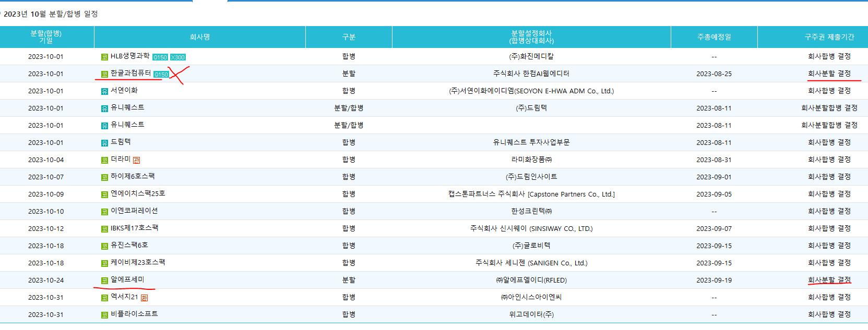This screenshot has width=868, height=330.
Task: Open the 엑서지21 company link
Action: coord(124,297)
